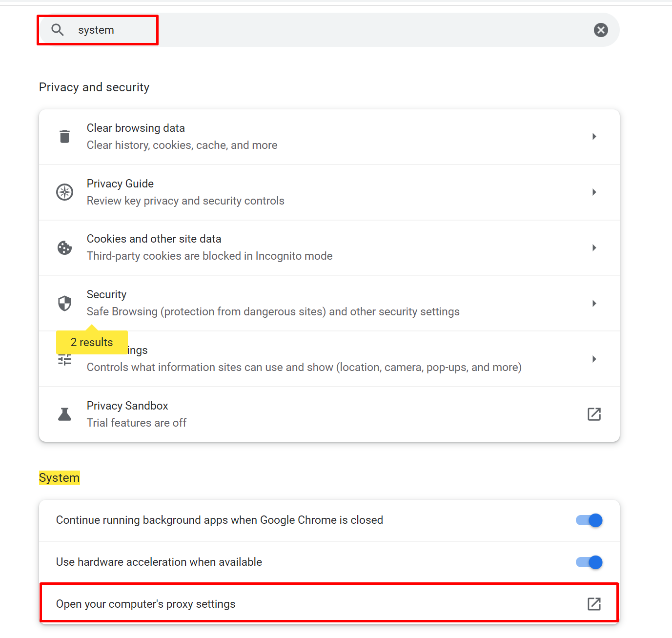
Task: Click the magnifying glass search icon
Action: pos(58,30)
